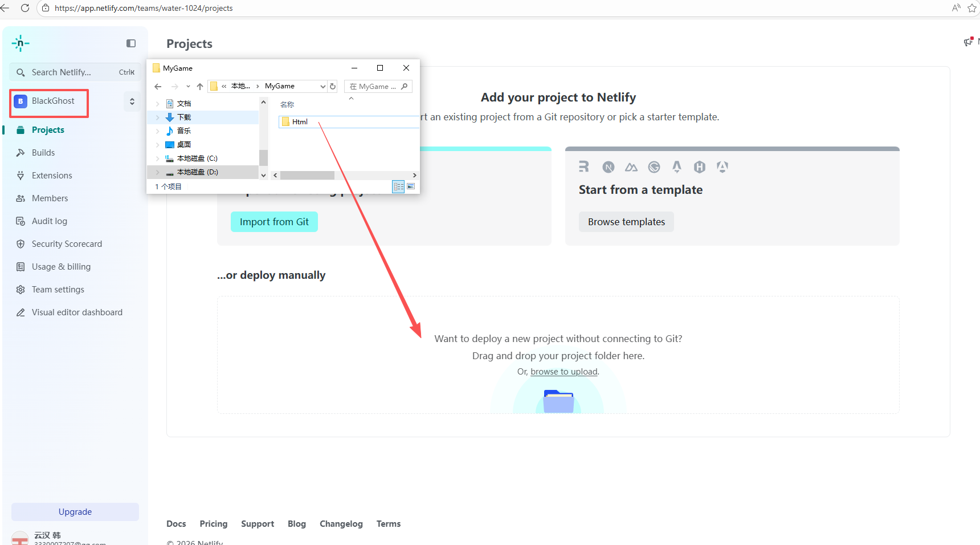
Task: Click the nav pane vertical scrollbar thumb
Action: click(263, 157)
